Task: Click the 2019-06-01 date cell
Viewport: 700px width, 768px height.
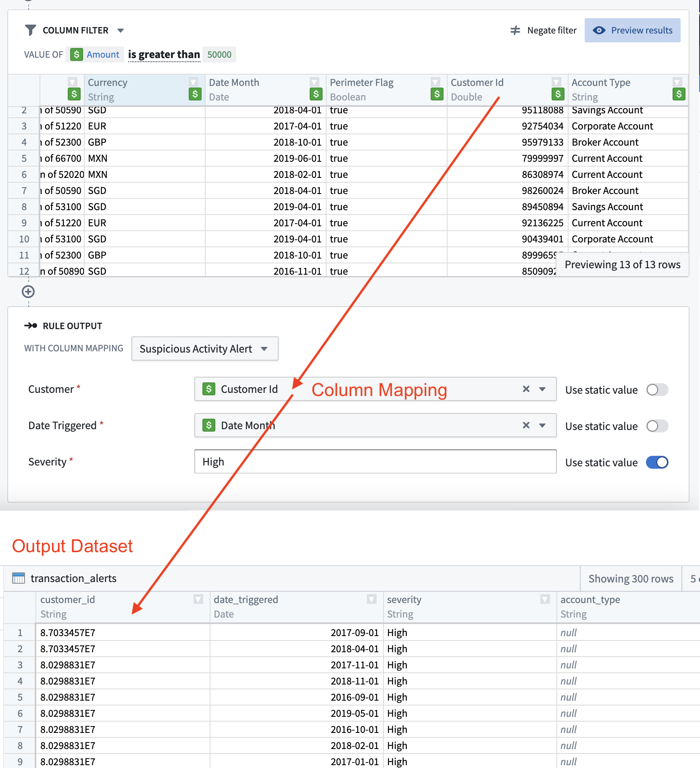Action: point(266,159)
